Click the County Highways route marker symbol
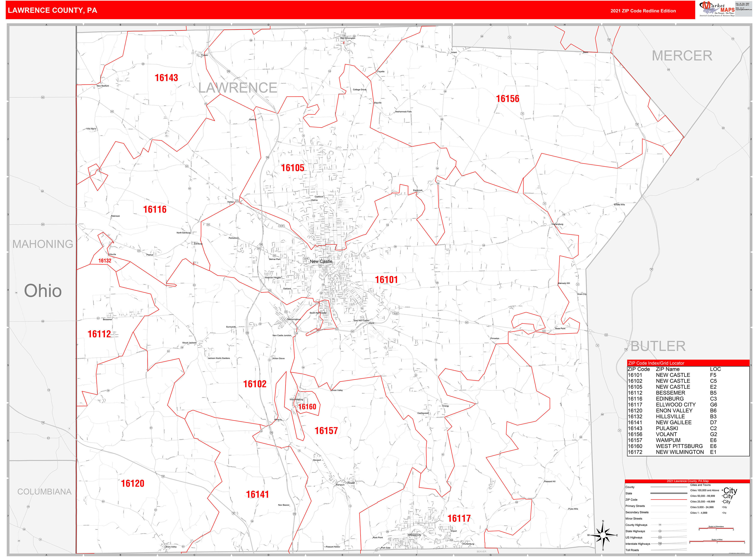756x557 pixels. point(660,525)
